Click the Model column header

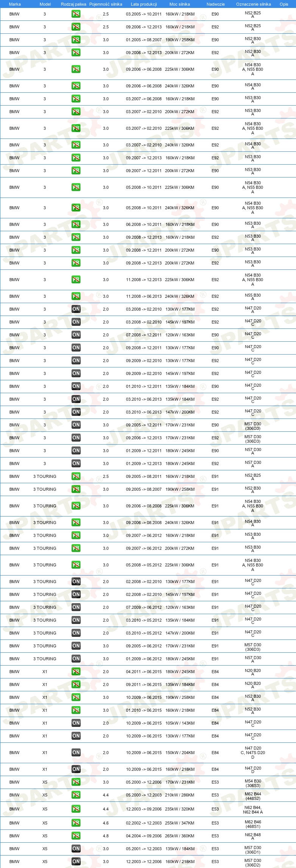tap(45, 4)
